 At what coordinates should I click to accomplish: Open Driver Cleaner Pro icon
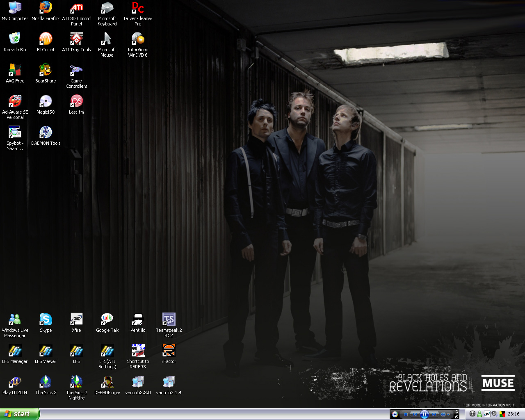coord(138,14)
